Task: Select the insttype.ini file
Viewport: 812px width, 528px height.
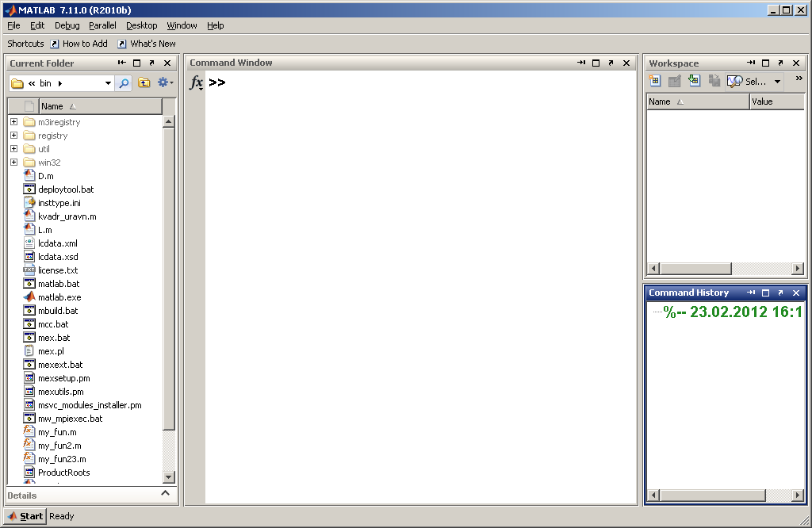Action: (59, 203)
